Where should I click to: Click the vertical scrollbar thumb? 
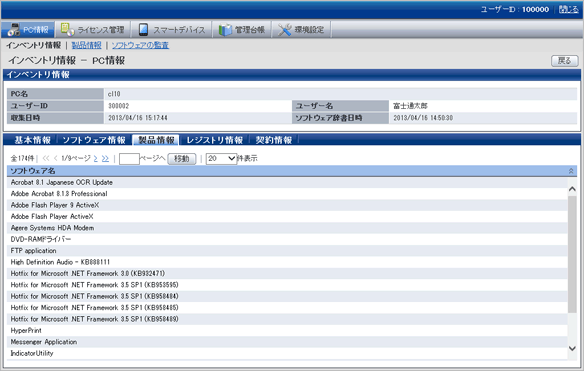572,254
